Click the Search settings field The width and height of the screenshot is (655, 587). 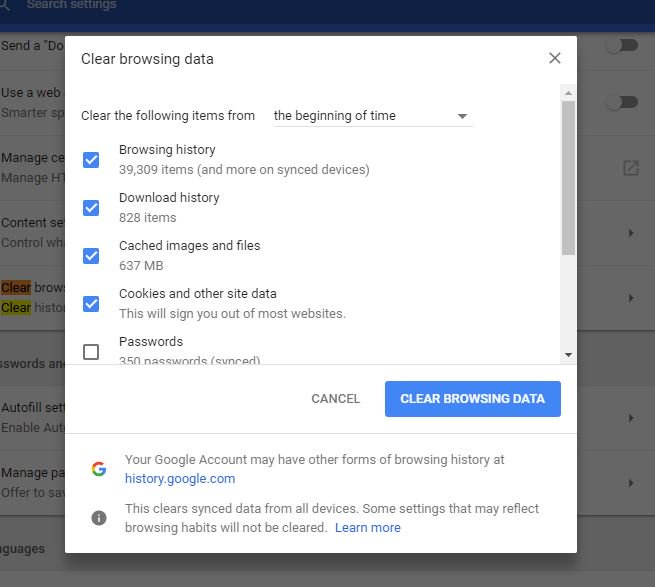point(71,5)
